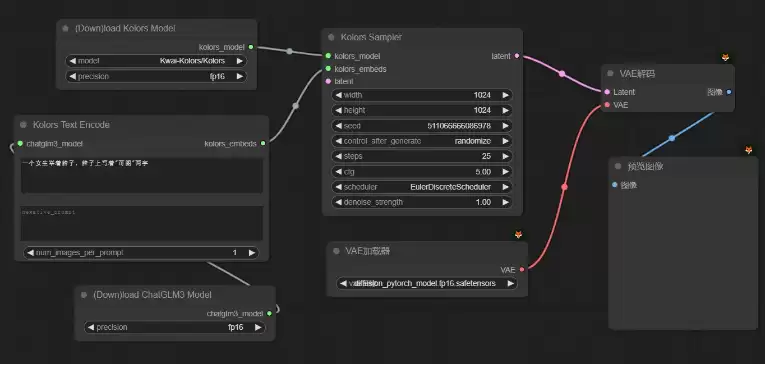This screenshot has width=765, height=365.
Task: Click the pink latent output socket on Kolors Sampler
Action: coord(517,56)
